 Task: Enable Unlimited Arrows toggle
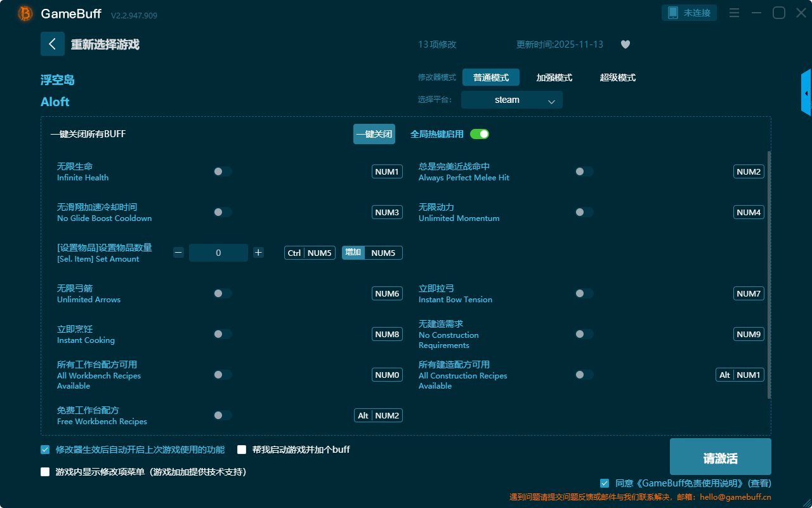223,293
